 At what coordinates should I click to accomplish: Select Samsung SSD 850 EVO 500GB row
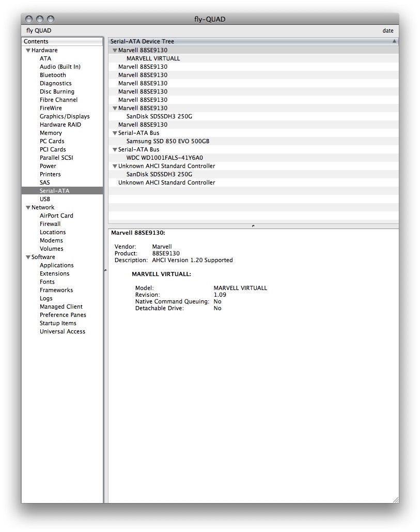pos(253,141)
